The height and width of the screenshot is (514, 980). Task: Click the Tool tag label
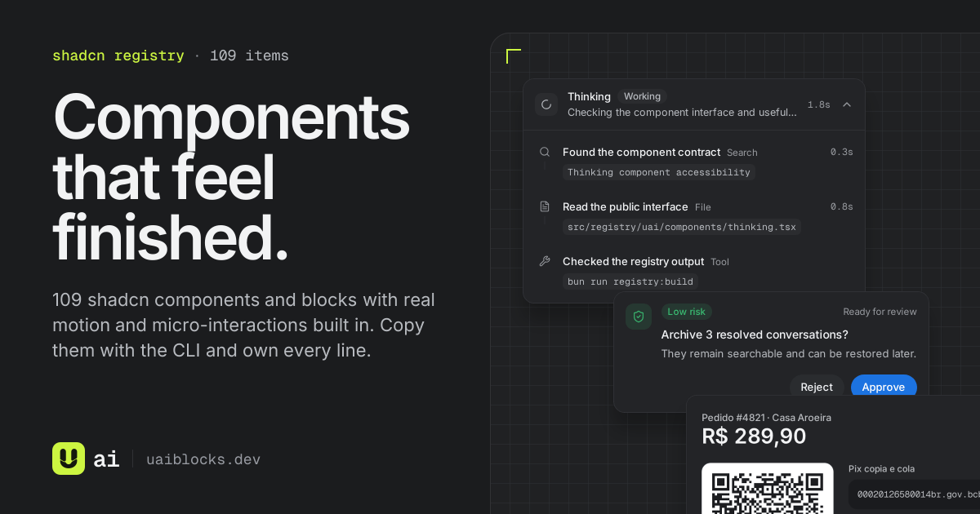coord(720,262)
